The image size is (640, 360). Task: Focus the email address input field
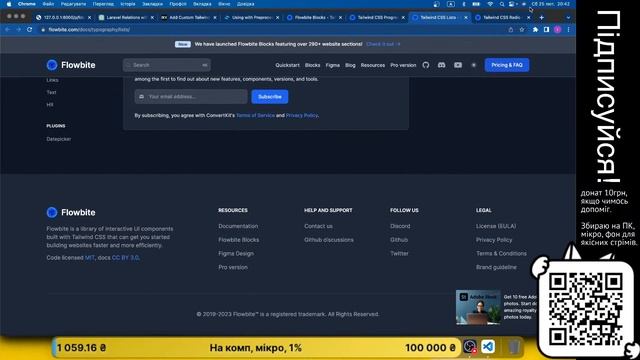coord(191,97)
